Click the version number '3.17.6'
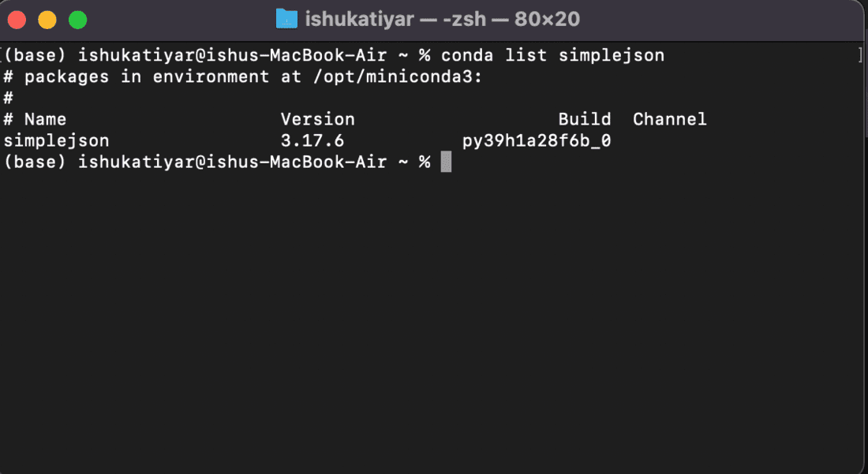This screenshot has height=474, width=868. (312, 141)
